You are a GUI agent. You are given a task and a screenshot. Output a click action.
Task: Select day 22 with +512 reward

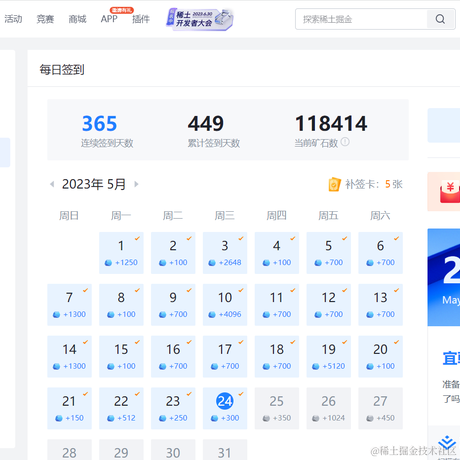tap(121, 408)
